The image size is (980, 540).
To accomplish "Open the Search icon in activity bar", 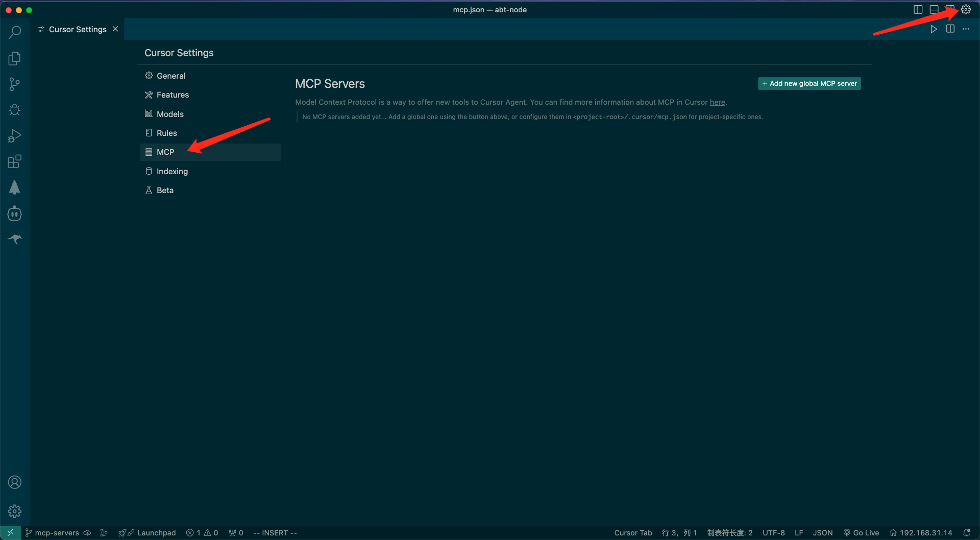I will [15, 32].
